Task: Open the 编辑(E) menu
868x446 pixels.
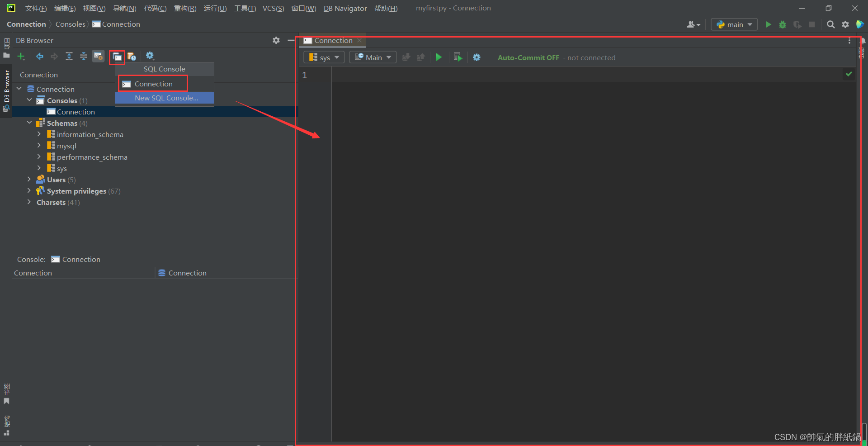Action: pos(65,8)
